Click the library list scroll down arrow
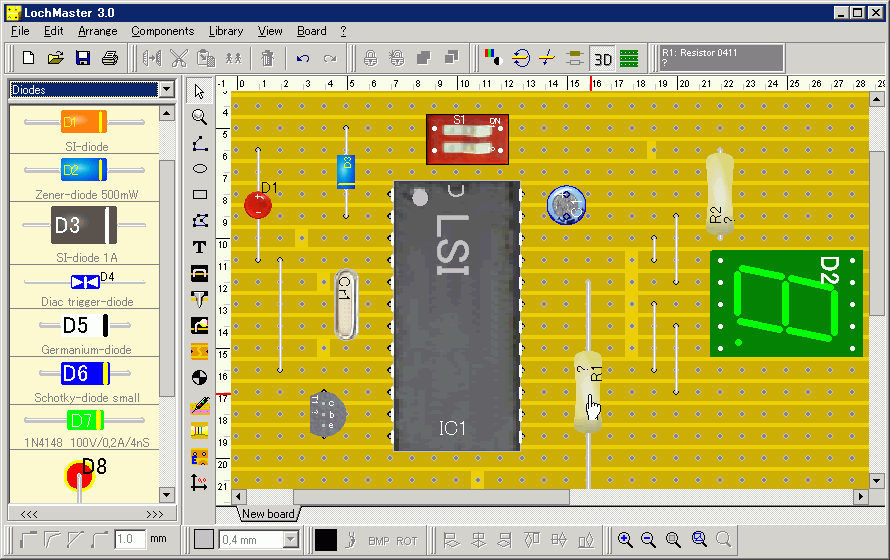The image size is (890, 560). pyautogui.click(x=166, y=494)
